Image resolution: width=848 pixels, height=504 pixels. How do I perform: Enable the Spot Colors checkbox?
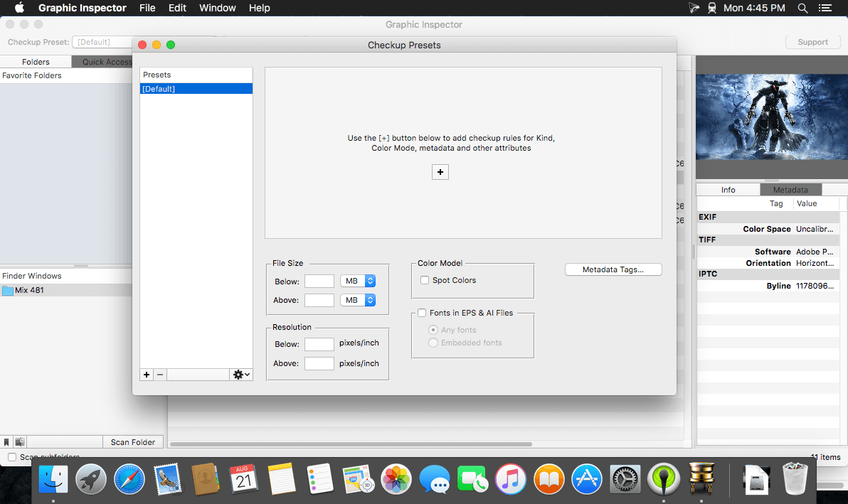[x=425, y=280]
